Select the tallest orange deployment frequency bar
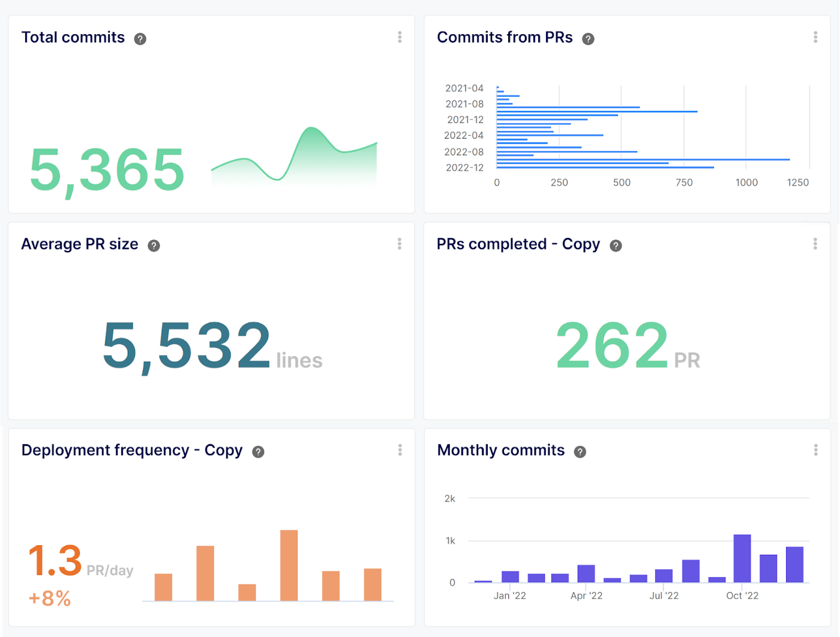Image resolution: width=840 pixels, height=637 pixels. [x=289, y=565]
